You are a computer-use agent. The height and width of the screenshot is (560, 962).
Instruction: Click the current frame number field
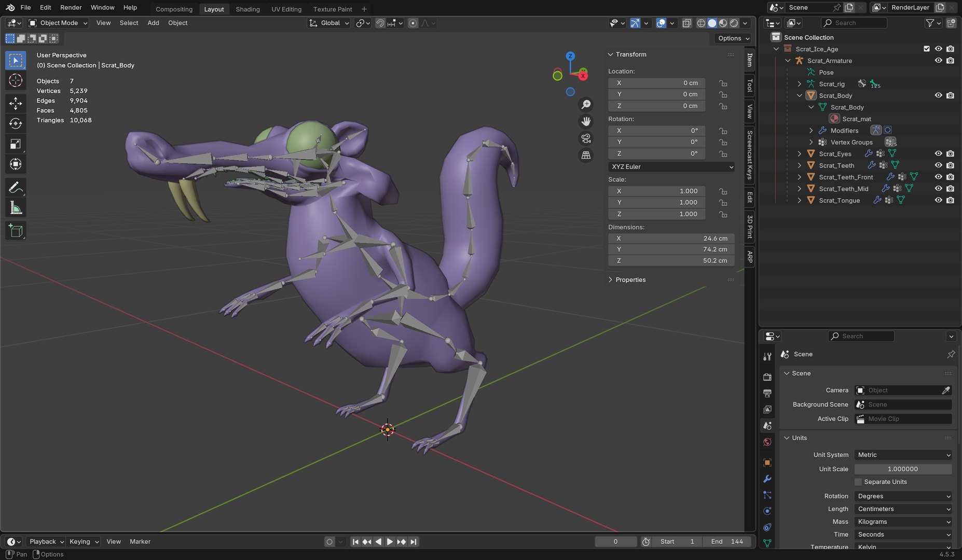point(615,541)
